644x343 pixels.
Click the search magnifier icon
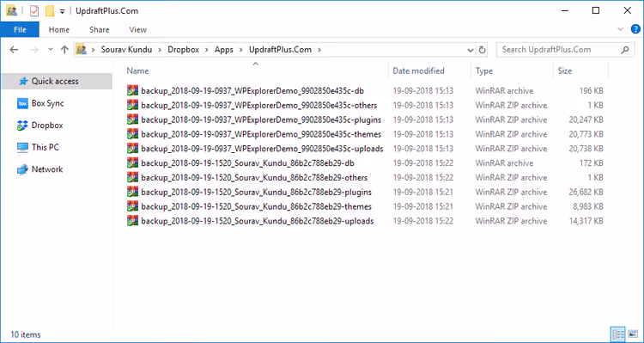[x=625, y=50]
